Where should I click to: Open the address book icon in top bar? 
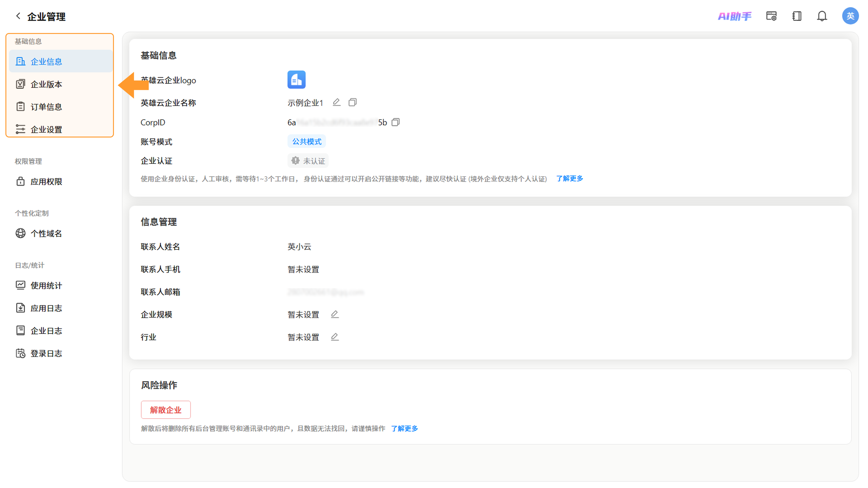click(x=797, y=16)
